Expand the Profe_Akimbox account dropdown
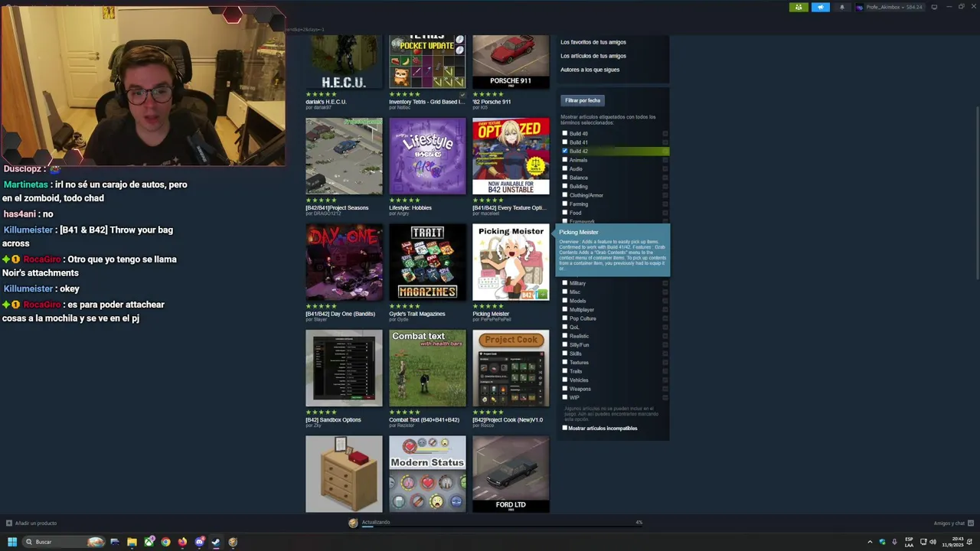Image resolution: width=980 pixels, height=551 pixels. [x=890, y=7]
